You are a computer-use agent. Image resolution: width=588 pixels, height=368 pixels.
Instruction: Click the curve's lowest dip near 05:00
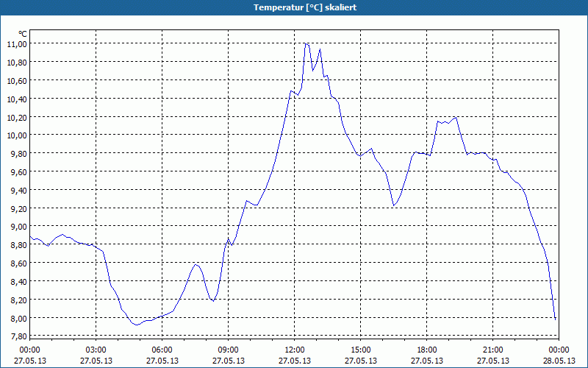tap(137, 325)
